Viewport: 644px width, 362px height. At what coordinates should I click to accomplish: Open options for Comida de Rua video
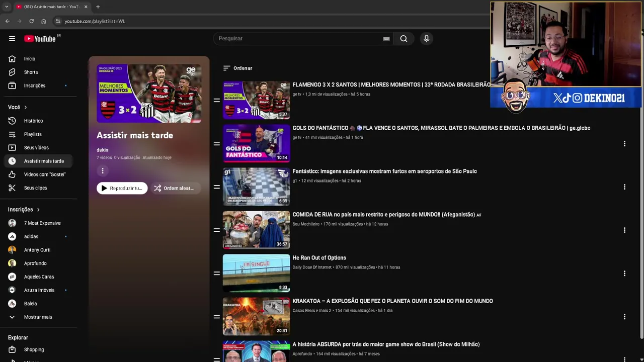pos(624,230)
